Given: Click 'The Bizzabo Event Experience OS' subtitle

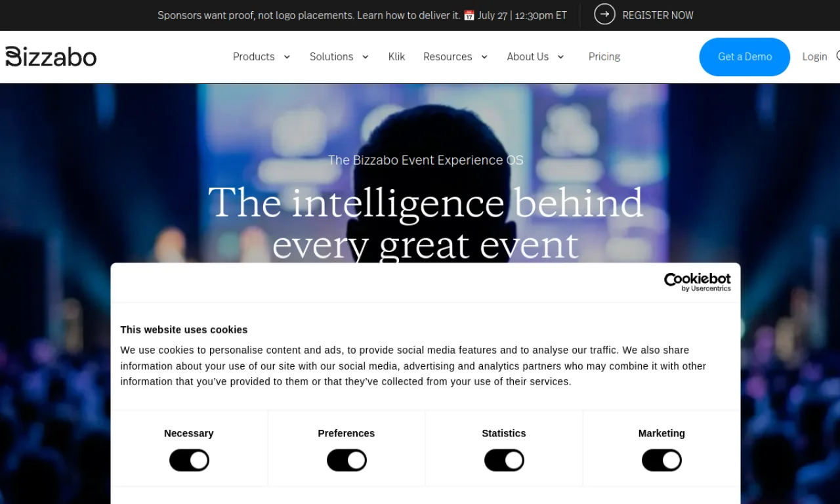Looking at the screenshot, I should pos(426,160).
